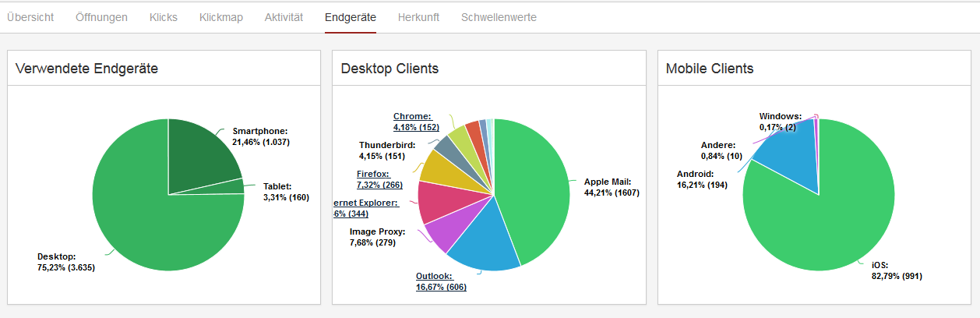Open the Klicks tab
Screen dimensions: 980x318
pyautogui.click(x=164, y=17)
